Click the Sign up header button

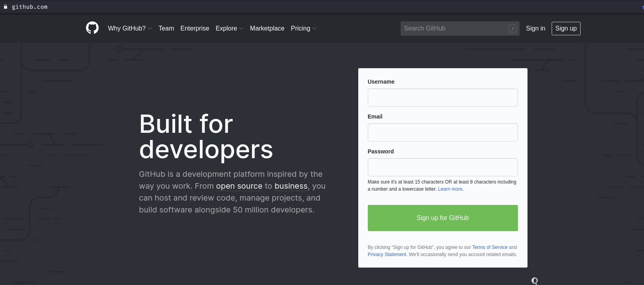pyautogui.click(x=566, y=29)
